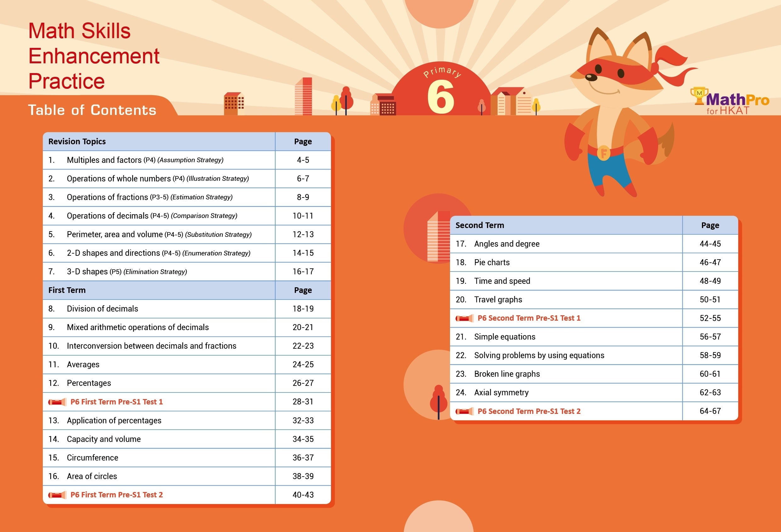Screen dimensions: 781x532
Task: Click the Primary 6 badge
Action: point(441,89)
